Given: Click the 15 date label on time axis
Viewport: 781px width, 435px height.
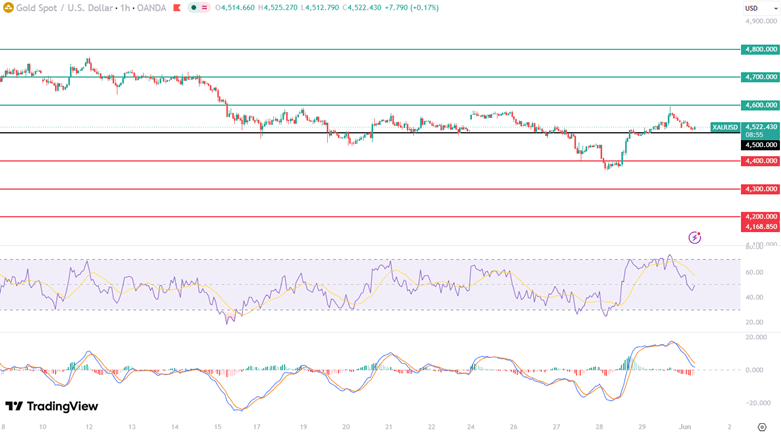Looking at the screenshot, I should point(218,427).
